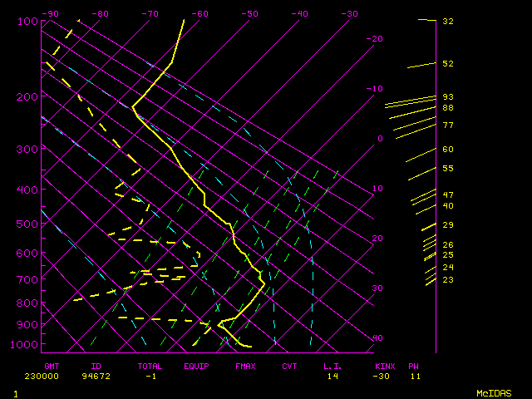Click the 32 wind speed label
The image size is (532, 399).
click(448, 21)
